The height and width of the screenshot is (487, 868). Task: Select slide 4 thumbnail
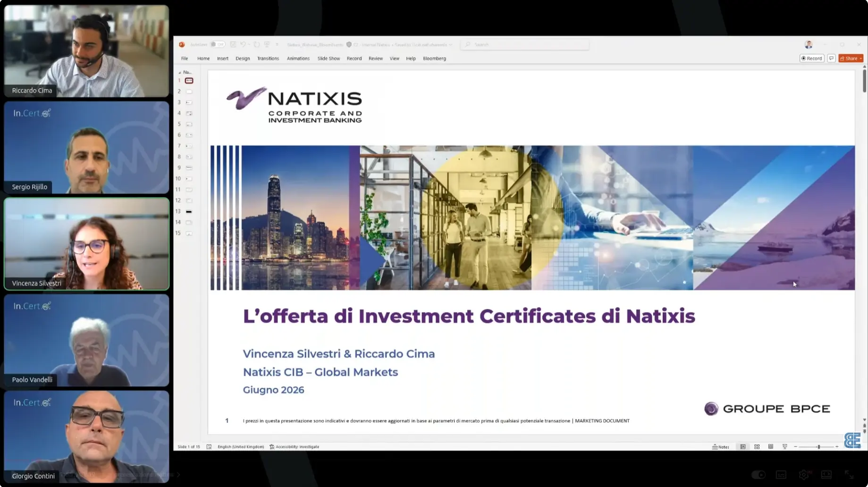[x=189, y=113]
